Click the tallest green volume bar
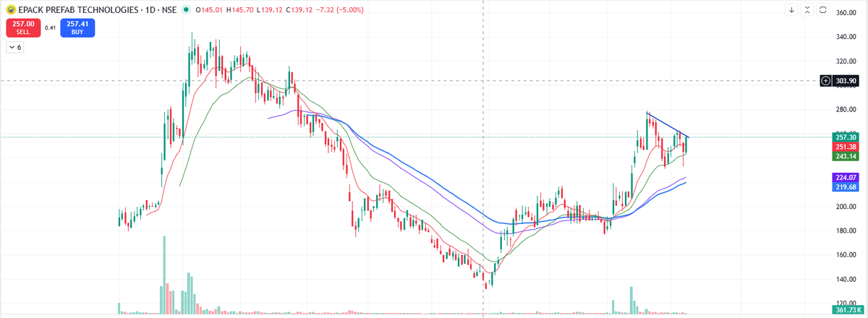This screenshot has height=318, width=868. pyautogui.click(x=164, y=275)
